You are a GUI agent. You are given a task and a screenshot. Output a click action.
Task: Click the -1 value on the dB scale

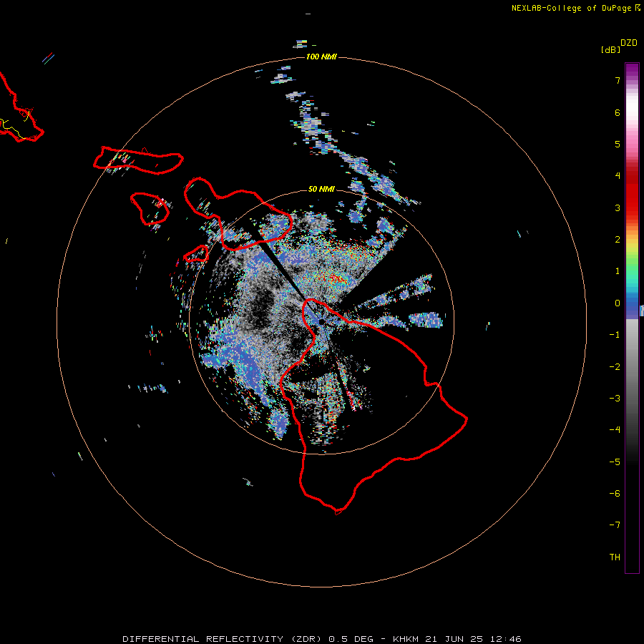pyautogui.click(x=615, y=335)
